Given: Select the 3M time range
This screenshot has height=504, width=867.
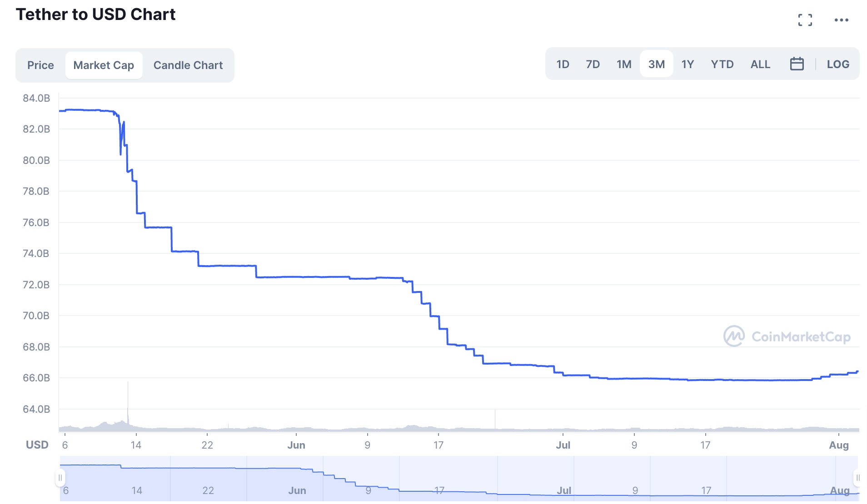Looking at the screenshot, I should click(x=656, y=64).
